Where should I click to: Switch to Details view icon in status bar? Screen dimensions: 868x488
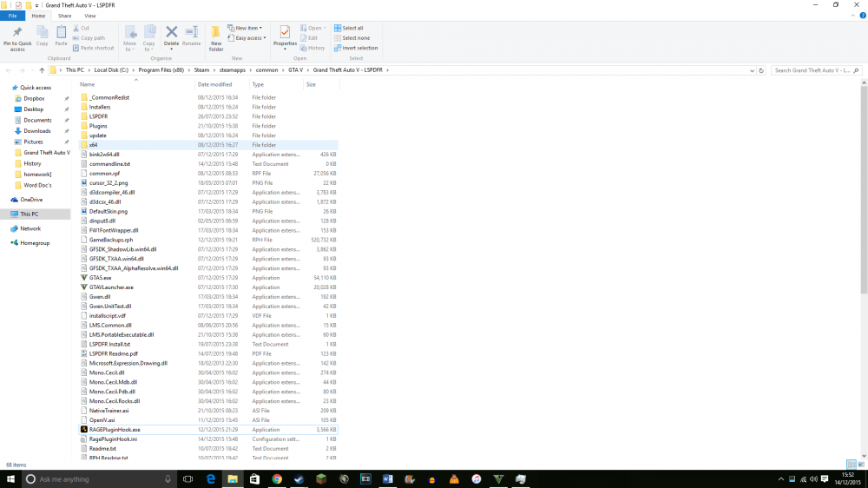point(851,465)
